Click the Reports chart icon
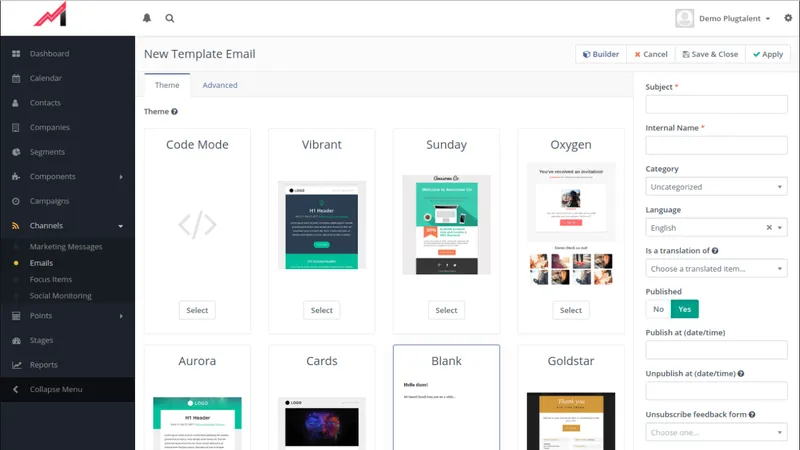800x450 pixels. coord(16,365)
